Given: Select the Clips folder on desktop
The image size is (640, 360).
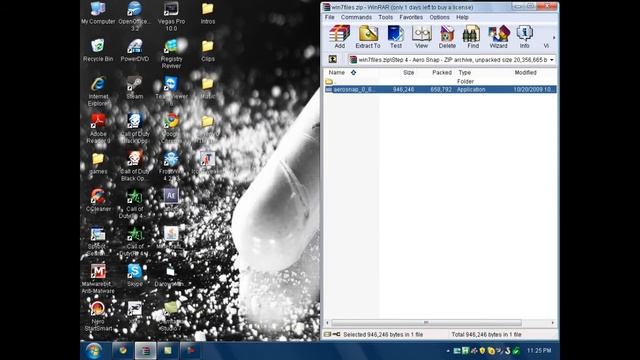Looking at the screenshot, I should pyautogui.click(x=207, y=50).
